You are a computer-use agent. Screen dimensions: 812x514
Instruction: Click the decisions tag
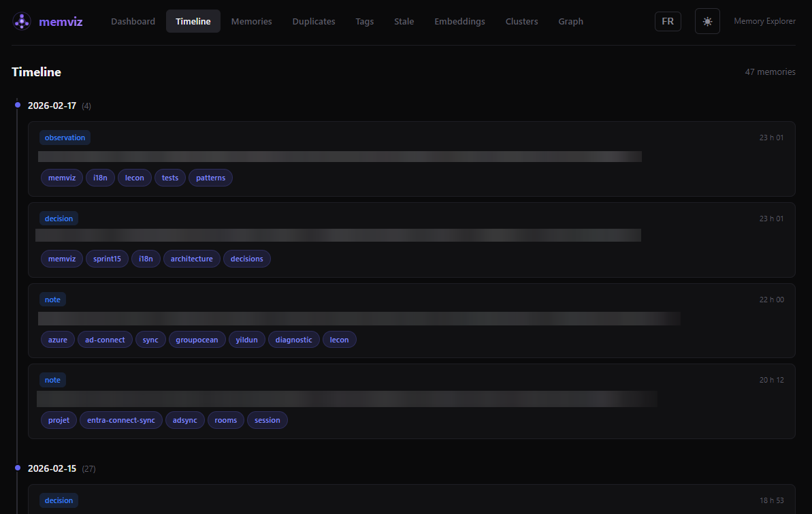click(247, 259)
